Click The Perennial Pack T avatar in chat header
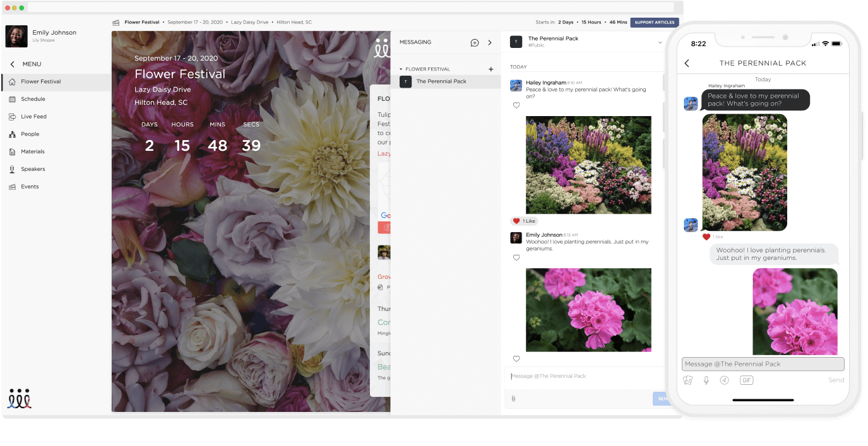 point(516,42)
